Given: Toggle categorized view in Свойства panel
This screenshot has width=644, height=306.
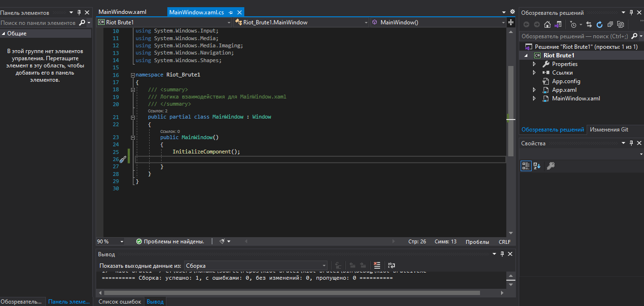Looking at the screenshot, I should (x=526, y=166).
